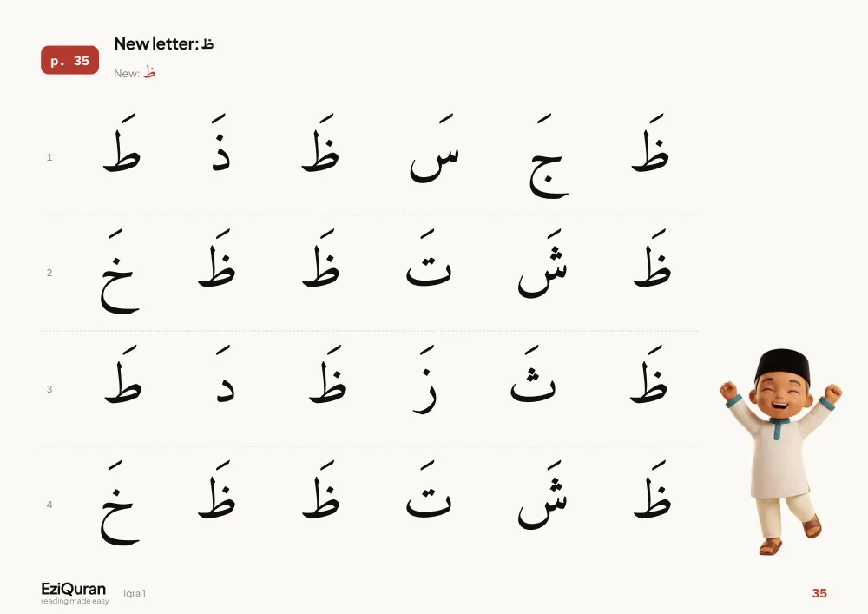Click the Iqra 1 label in footer
The image size is (868, 614).
pyautogui.click(x=135, y=593)
